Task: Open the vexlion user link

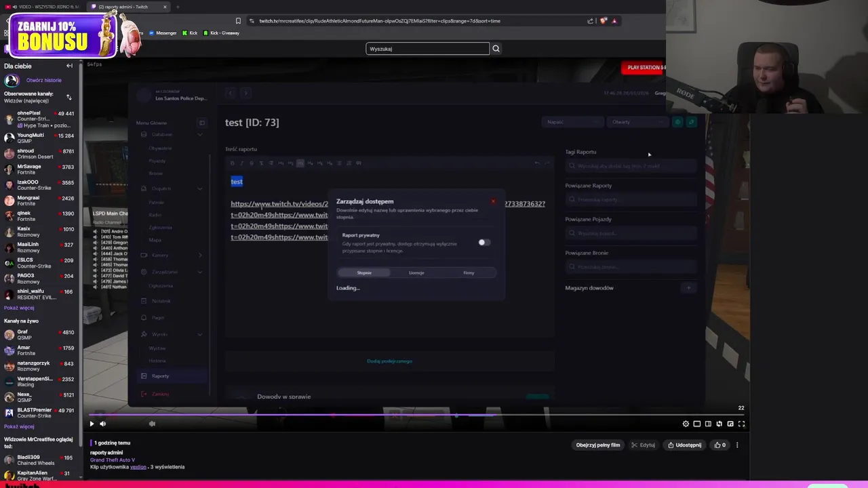Action: pos(138,467)
